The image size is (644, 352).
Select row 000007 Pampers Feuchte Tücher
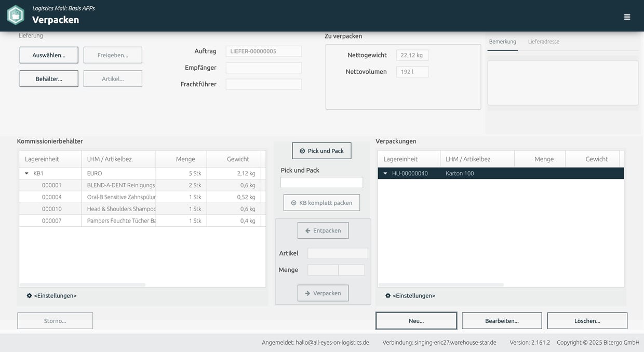(x=142, y=221)
